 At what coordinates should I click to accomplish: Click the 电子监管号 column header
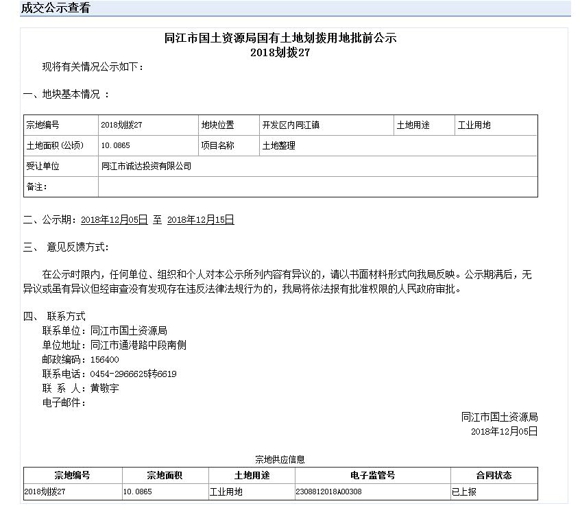coord(372,475)
